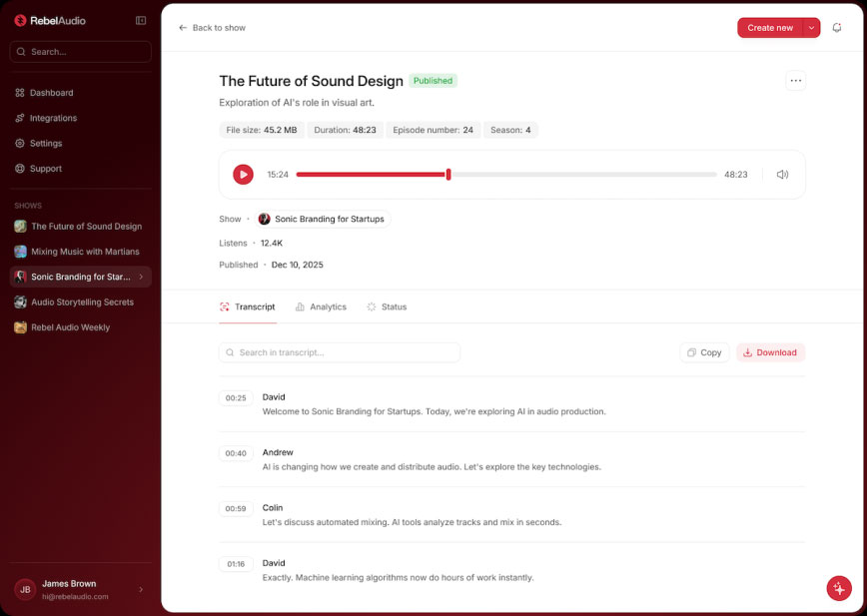The image size is (867, 616).
Task: Open the search field in the sidebar
Action: coord(80,50)
